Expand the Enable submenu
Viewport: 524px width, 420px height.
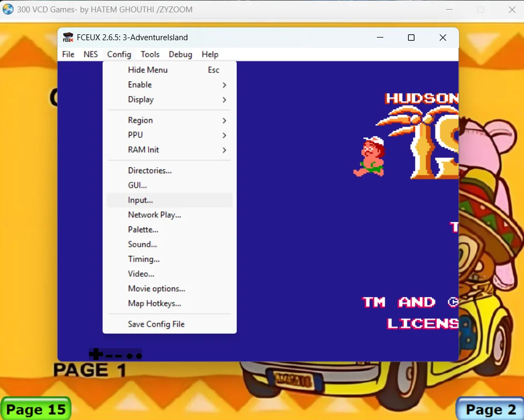click(170, 85)
